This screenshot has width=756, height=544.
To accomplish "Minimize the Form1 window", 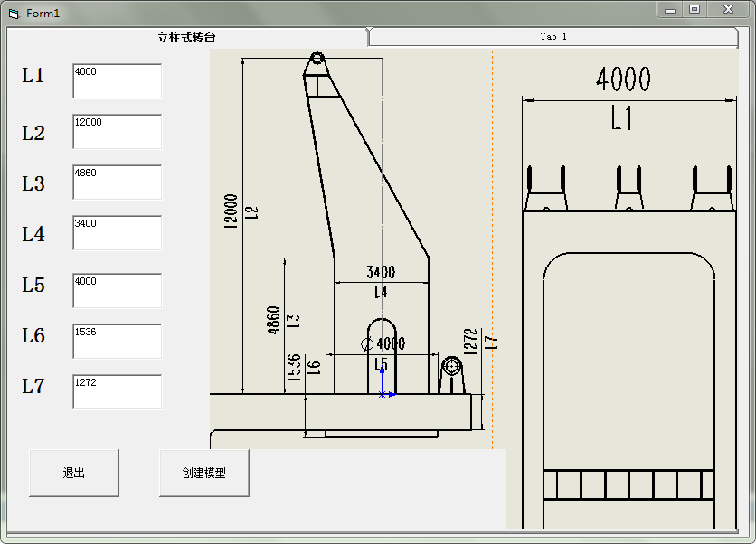I will pos(670,10).
